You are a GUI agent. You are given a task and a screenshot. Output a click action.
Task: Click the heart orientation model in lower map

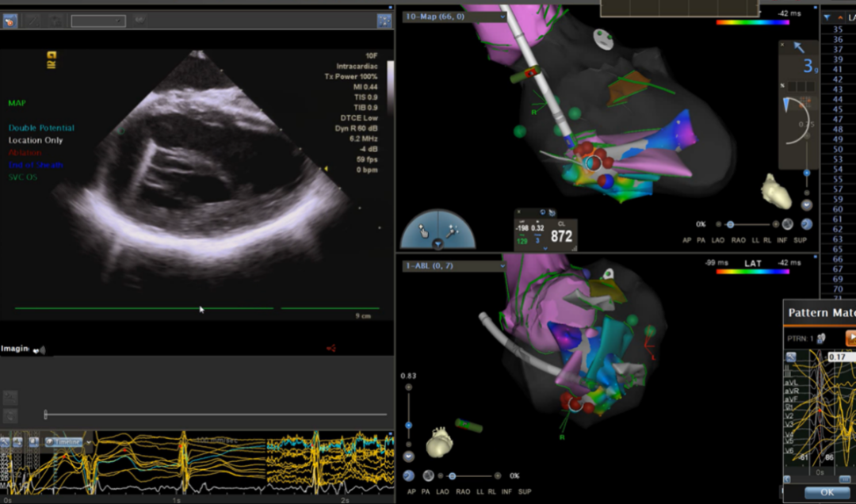438,442
